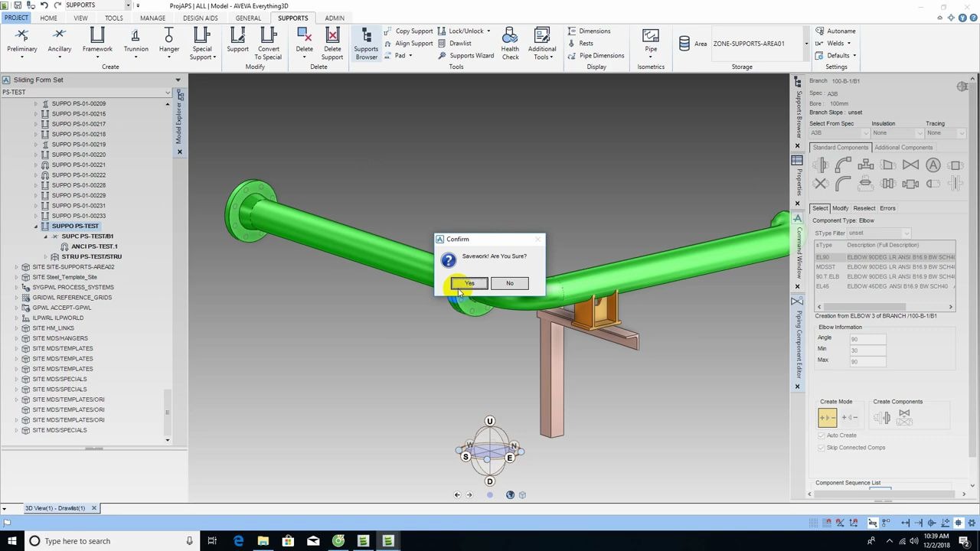
Task: Collapse the SUPPO PS-TEST tree node
Action: (x=35, y=227)
